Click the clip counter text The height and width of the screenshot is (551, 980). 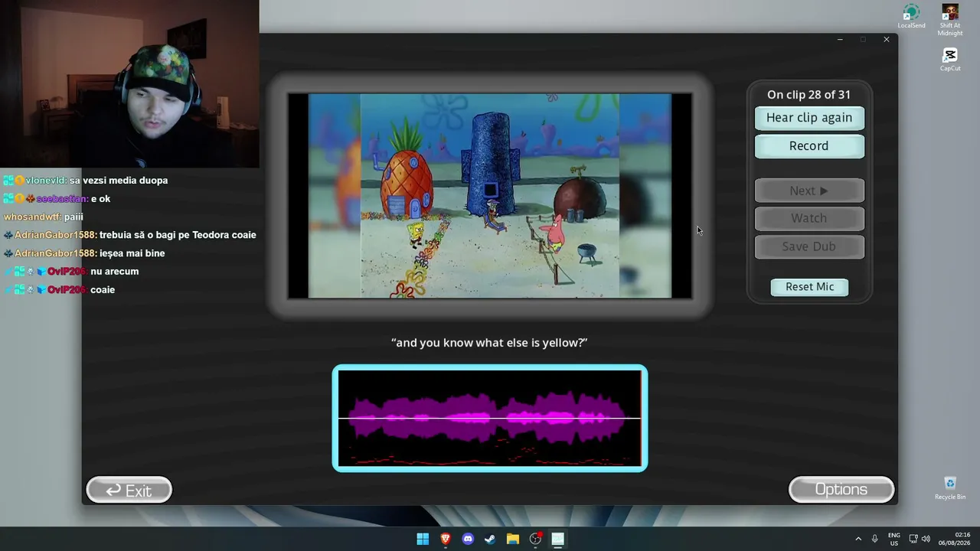point(808,95)
